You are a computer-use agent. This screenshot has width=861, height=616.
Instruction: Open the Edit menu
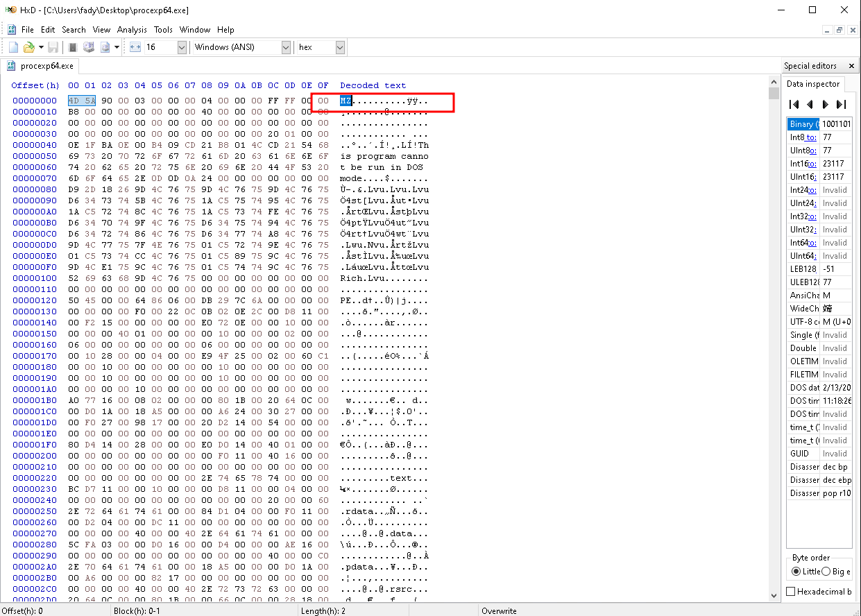pyautogui.click(x=48, y=30)
